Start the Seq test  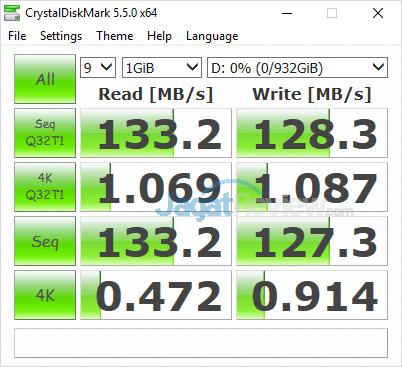pyautogui.click(x=45, y=241)
